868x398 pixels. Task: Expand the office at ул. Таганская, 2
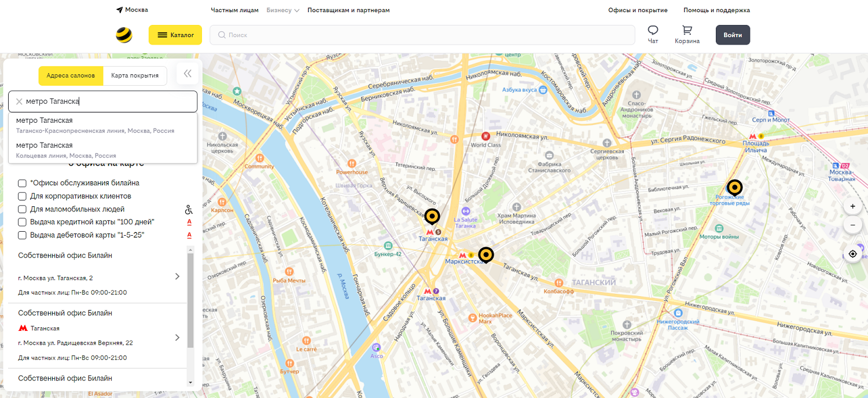[177, 277]
